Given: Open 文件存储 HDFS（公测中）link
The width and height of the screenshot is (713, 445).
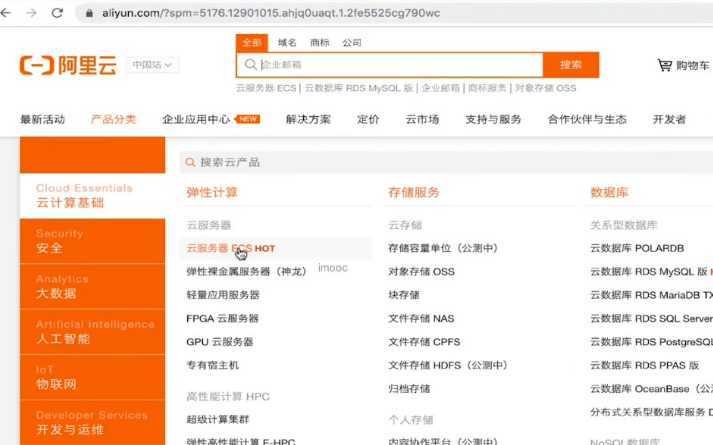Looking at the screenshot, I should [x=448, y=365].
